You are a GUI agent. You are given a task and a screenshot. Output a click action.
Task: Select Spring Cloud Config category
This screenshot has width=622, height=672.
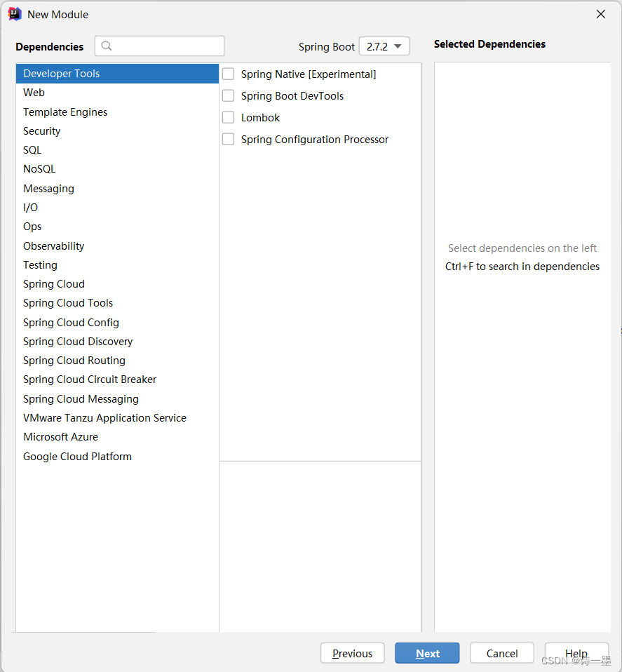pyautogui.click(x=117, y=322)
